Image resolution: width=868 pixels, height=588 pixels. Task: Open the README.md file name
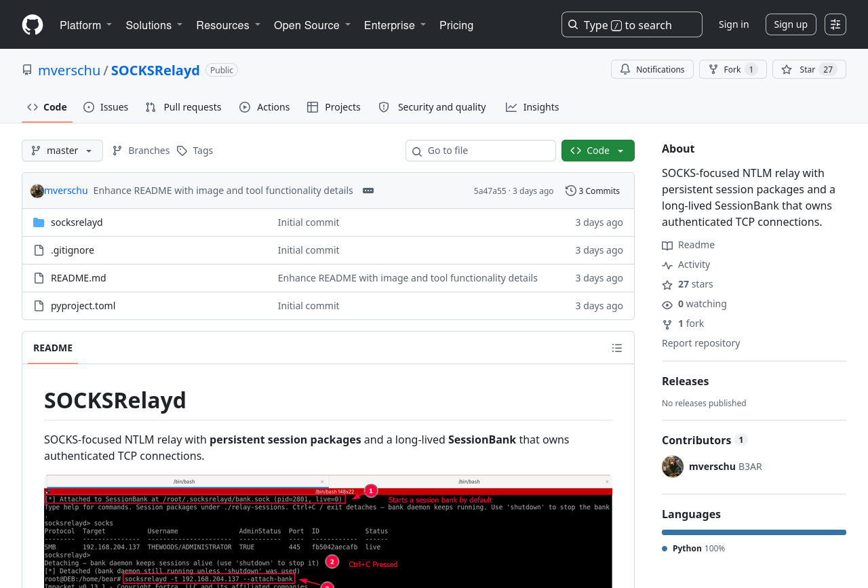tap(79, 278)
